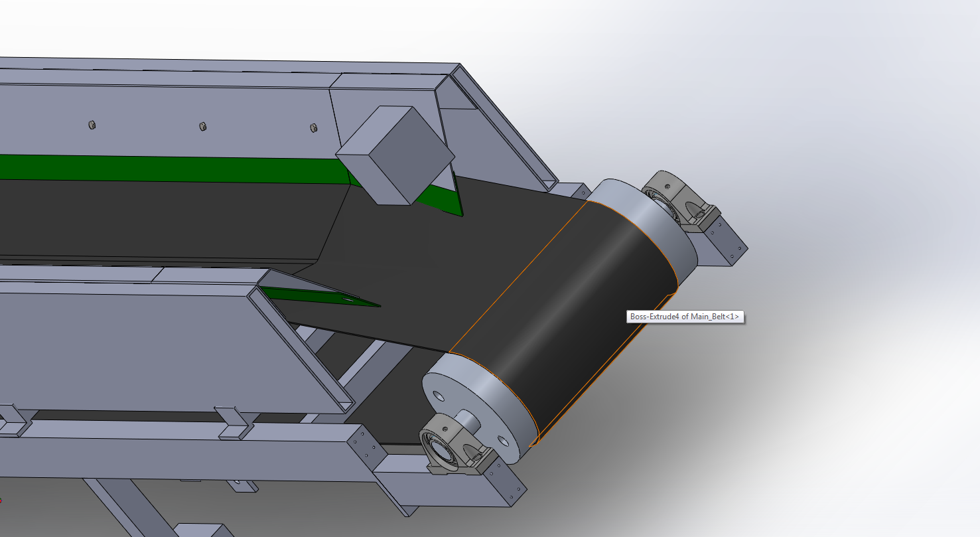This screenshot has width=980, height=537.
Task: Click the Boss-Extrude4 of Main_Belt<1> tooltip text
Action: (685, 317)
